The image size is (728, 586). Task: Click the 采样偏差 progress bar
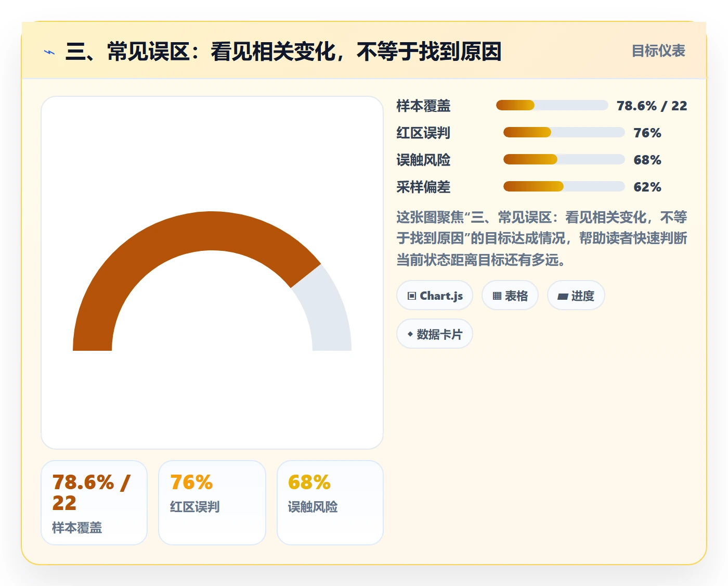coord(564,186)
